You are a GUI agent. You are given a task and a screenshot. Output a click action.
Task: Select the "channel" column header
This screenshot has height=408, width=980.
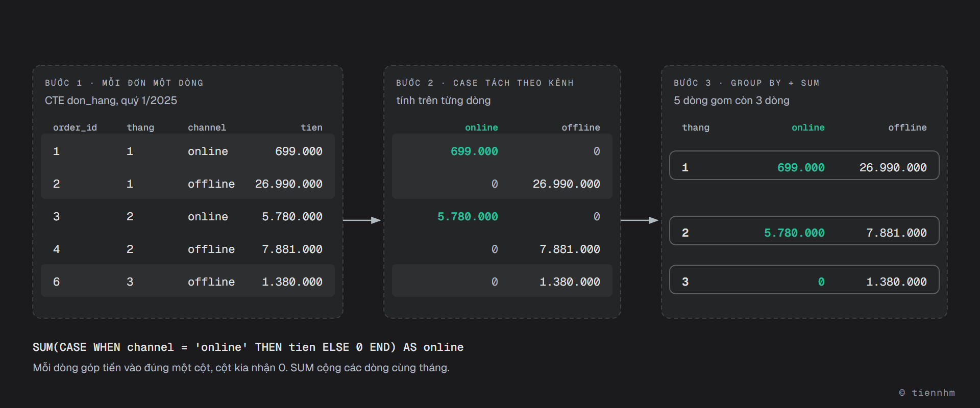click(x=207, y=127)
